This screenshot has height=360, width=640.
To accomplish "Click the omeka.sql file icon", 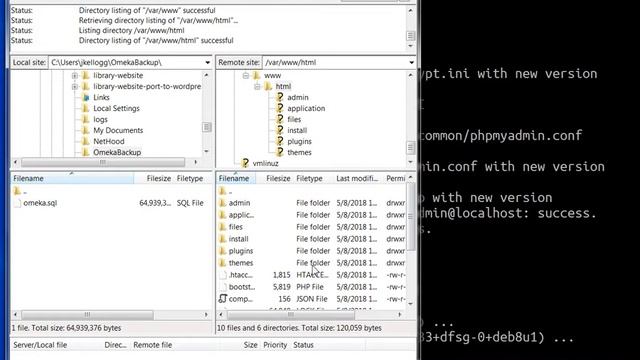I will tap(17, 203).
